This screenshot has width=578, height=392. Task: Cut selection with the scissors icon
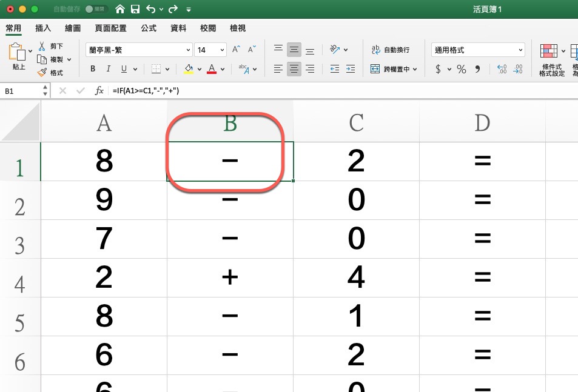pos(42,46)
